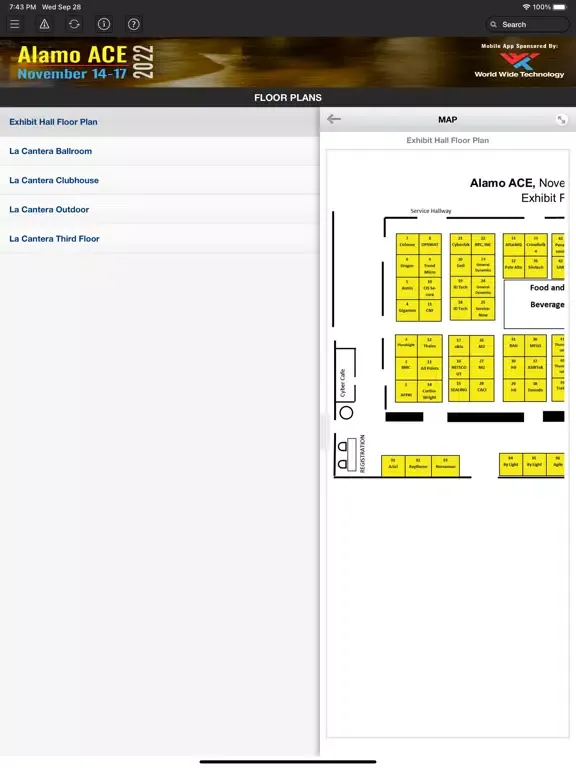Tap the Dell booth on the map

pos(461,266)
